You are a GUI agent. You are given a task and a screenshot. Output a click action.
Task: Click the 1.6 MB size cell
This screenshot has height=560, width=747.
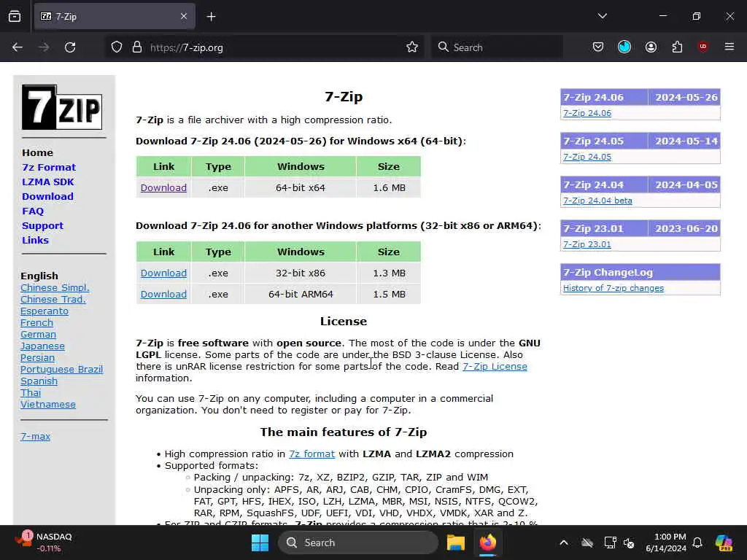(389, 187)
